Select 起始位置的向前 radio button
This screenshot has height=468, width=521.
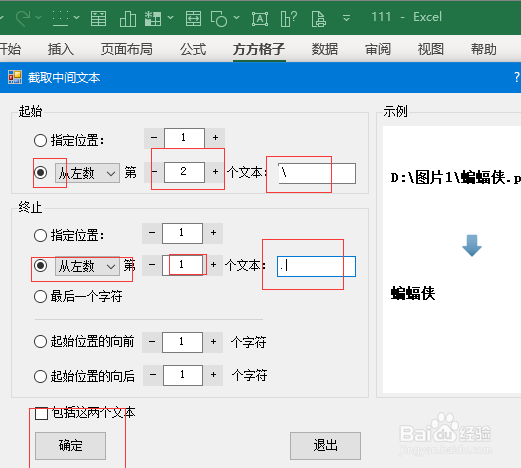[x=40, y=342]
